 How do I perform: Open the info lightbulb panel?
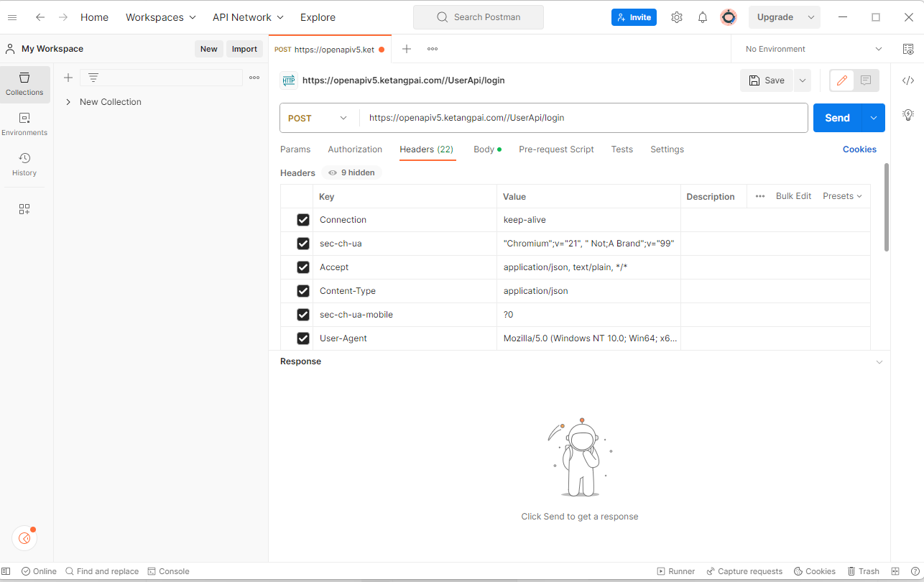tap(908, 115)
